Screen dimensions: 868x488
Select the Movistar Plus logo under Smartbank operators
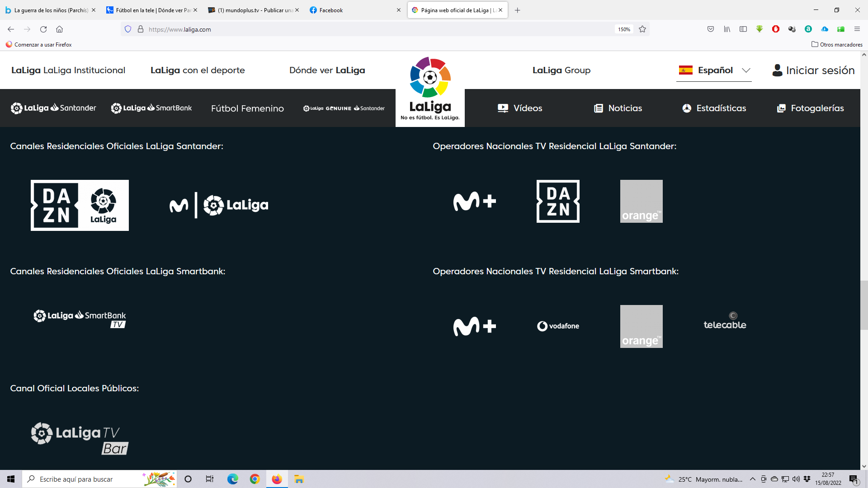click(475, 326)
